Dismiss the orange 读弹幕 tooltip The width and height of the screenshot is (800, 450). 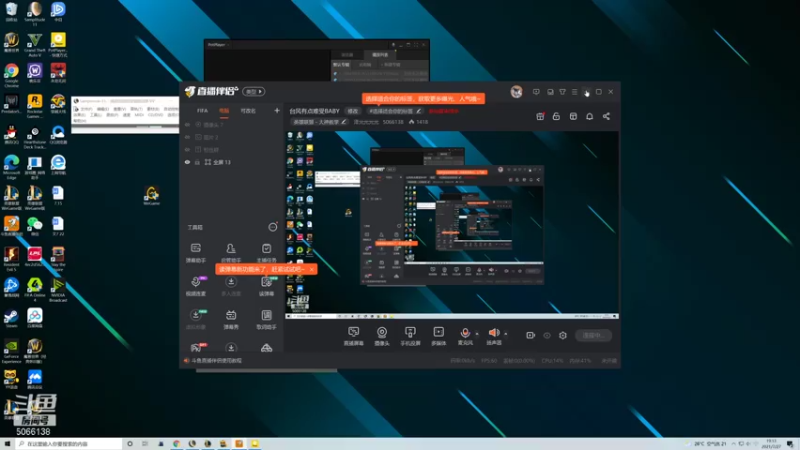pyautogui.click(x=311, y=269)
